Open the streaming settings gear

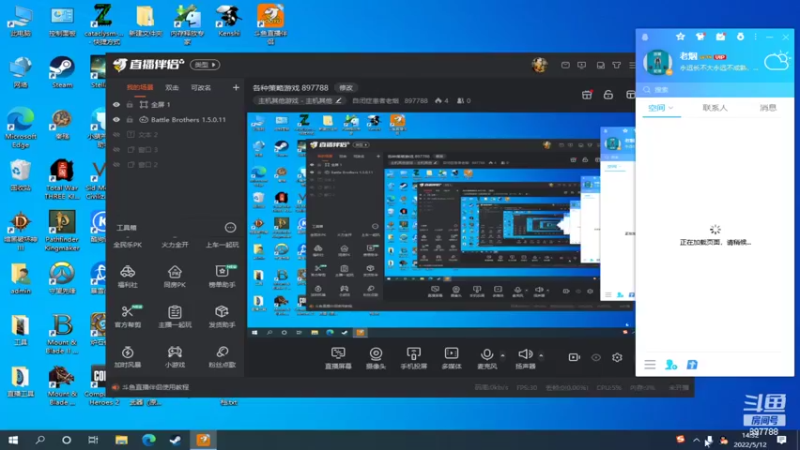click(617, 357)
